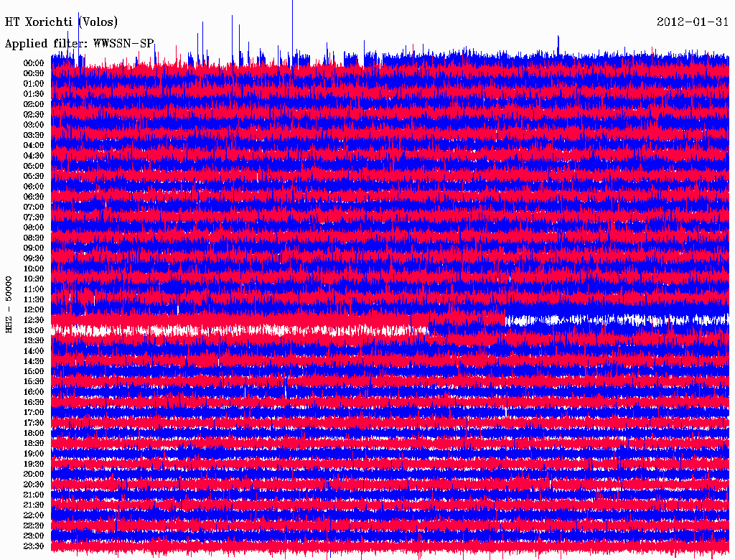
Task: Pick the 06:00 time row label
Action: (34, 187)
